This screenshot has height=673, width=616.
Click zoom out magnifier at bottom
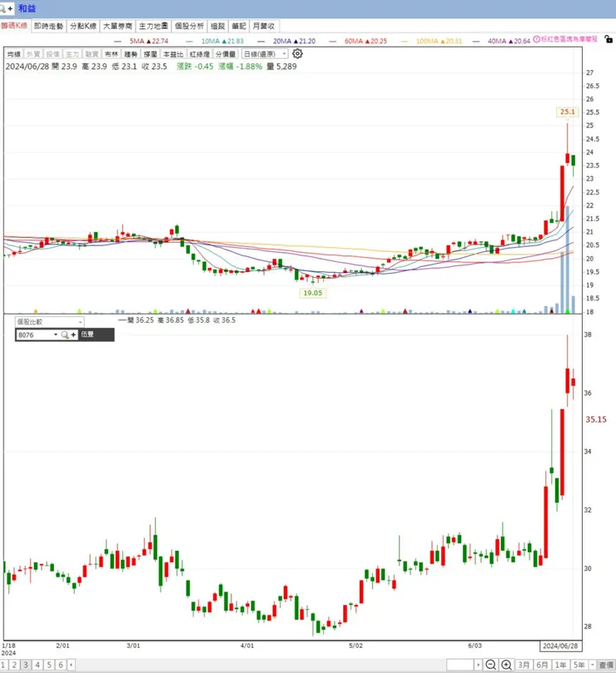[490, 665]
